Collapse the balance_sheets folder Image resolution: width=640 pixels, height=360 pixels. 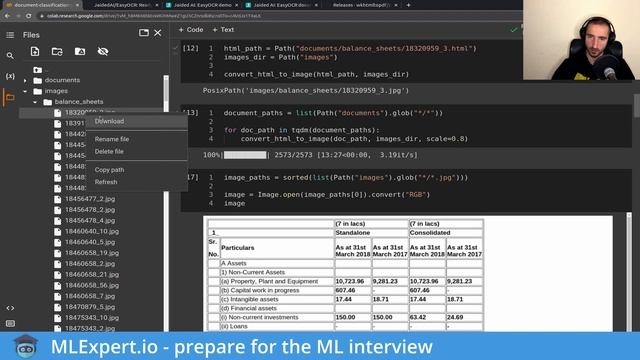point(35,102)
